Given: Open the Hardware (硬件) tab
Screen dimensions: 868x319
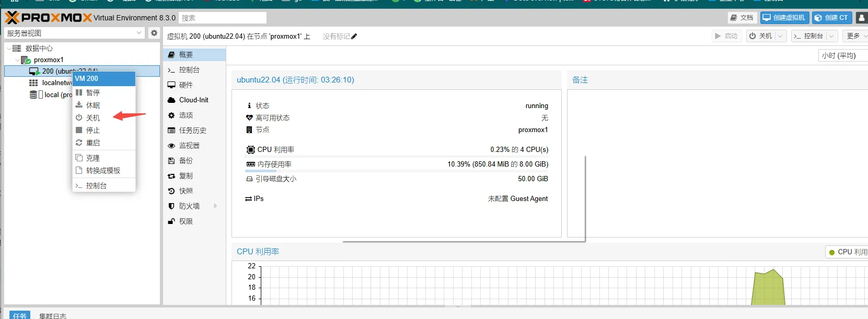Looking at the screenshot, I should click(194, 85).
